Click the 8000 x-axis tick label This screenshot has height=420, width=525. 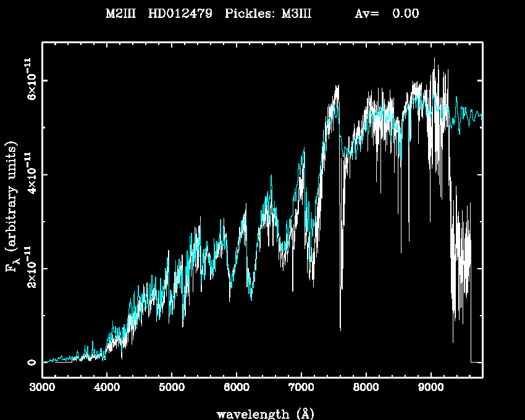pyautogui.click(x=366, y=388)
